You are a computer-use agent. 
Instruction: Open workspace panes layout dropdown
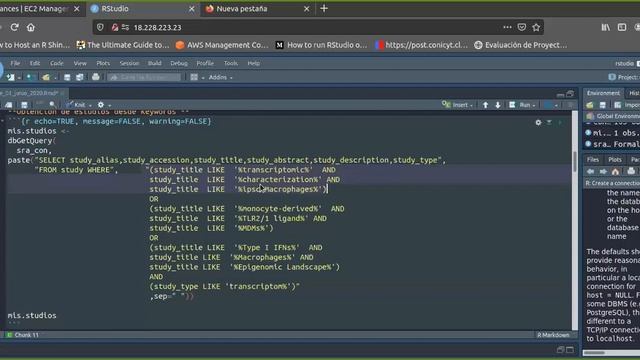click(197, 77)
